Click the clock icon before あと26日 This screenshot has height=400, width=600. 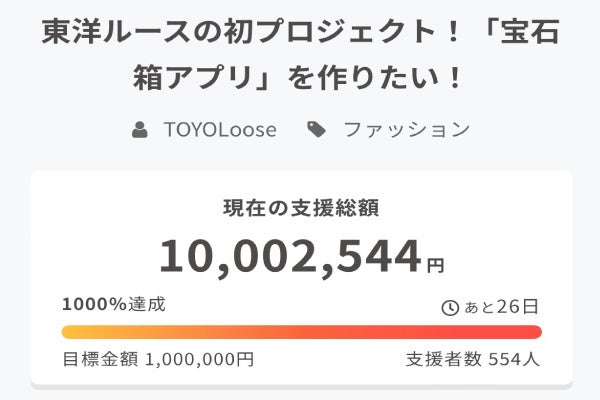[x=450, y=307]
